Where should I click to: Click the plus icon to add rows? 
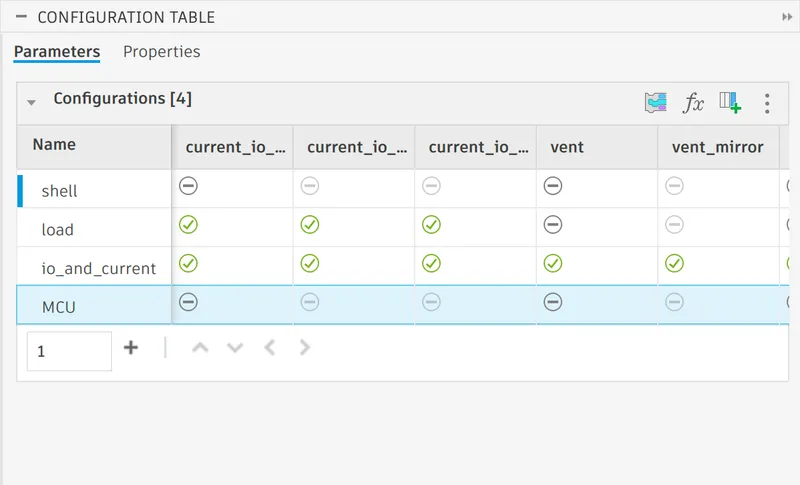click(x=131, y=348)
